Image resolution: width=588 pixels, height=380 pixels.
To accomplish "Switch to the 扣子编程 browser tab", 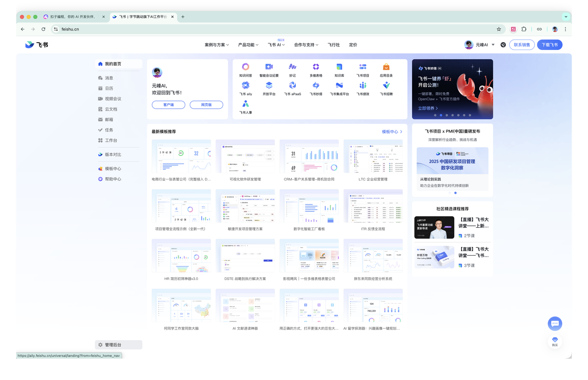I will tap(73, 17).
